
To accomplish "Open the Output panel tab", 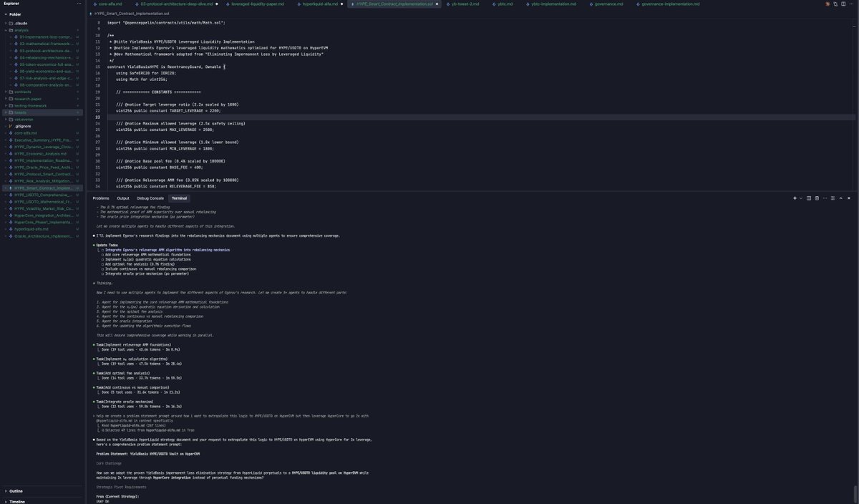I will click(123, 198).
